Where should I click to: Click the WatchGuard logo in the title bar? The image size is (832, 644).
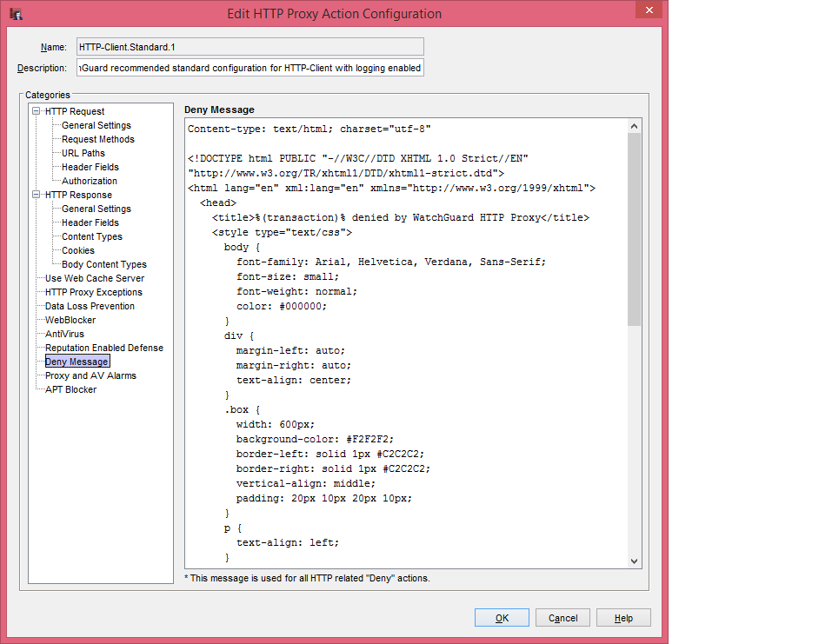[15, 13]
